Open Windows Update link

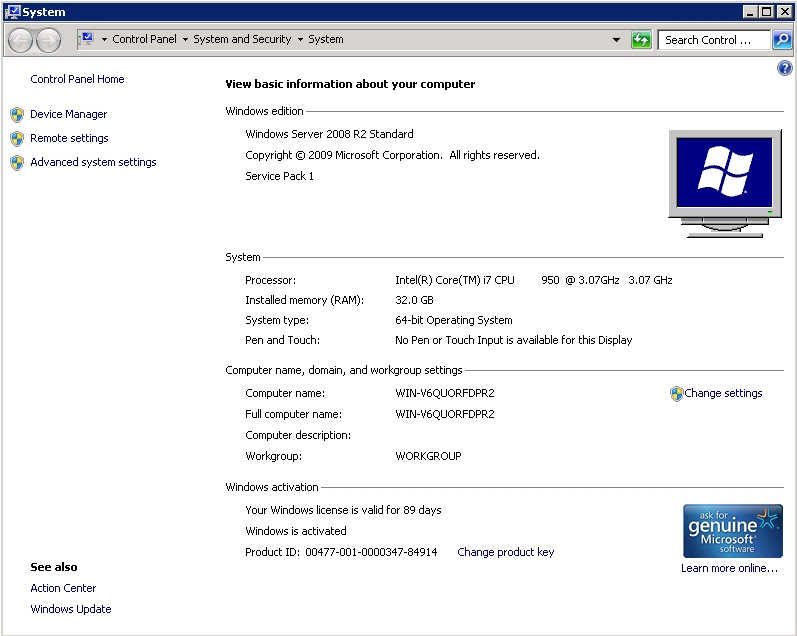tap(71, 609)
